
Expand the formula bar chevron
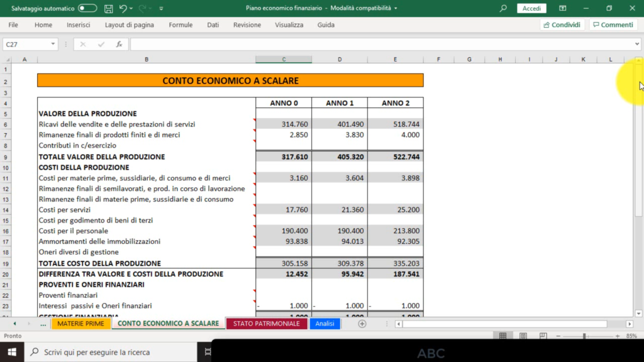pos(636,44)
